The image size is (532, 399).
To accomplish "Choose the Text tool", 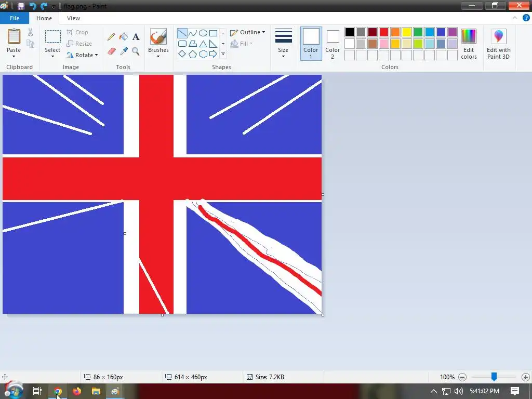I will [x=136, y=37].
